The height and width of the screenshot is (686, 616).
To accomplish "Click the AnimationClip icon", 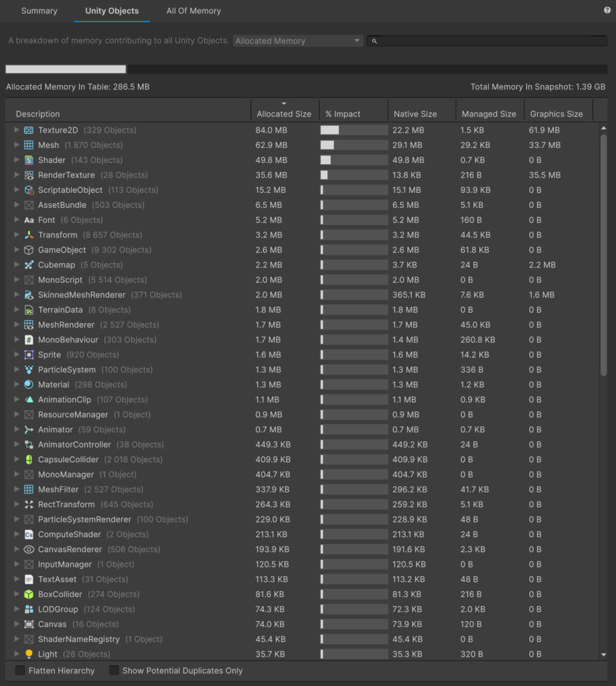I will click(x=29, y=399).
